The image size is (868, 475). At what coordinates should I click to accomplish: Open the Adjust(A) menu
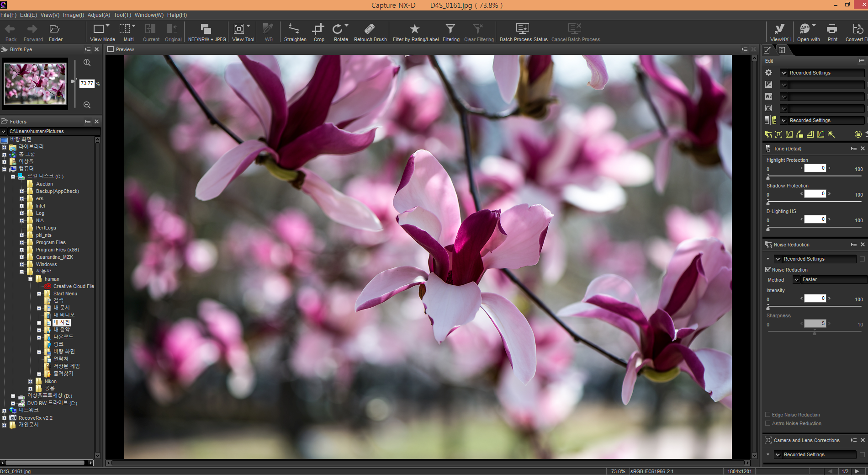pyautogui.click(x=99, y=15)
